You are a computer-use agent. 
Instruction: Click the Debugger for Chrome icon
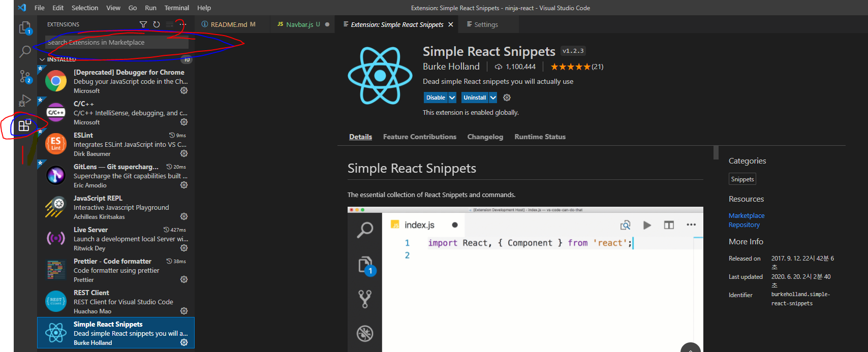coord(56,81)
